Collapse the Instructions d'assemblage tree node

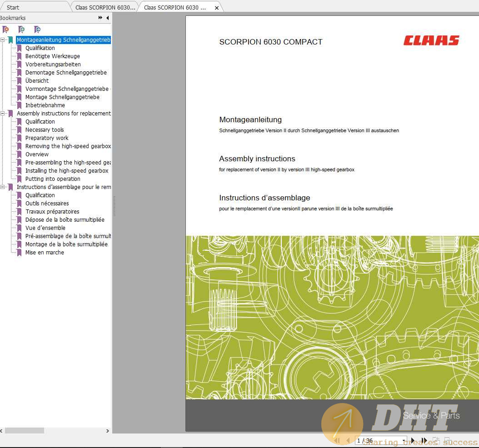pos(2,187)
